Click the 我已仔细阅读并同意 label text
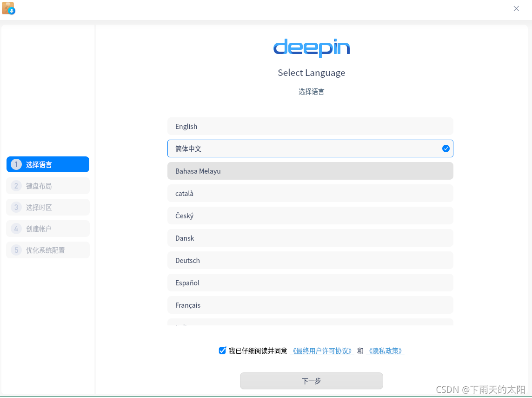Image resolution: width=532 pixels, height=398 pixels. click(x=258, y=351)
